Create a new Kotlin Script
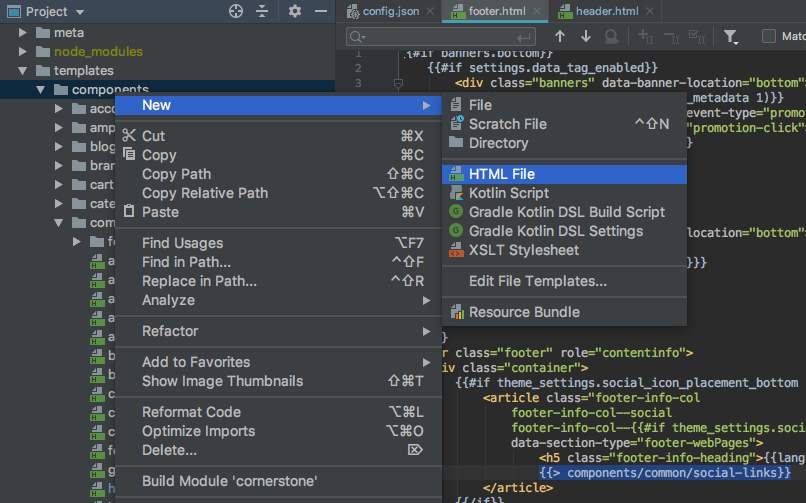Viewport: 806px width, 503px height. [564, 193]
